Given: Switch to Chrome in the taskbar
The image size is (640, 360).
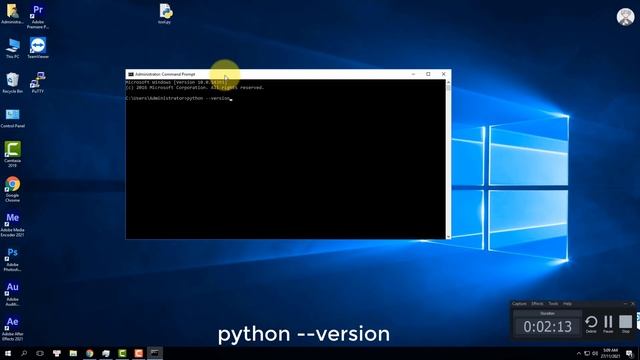Looking at the screenshot, I should click(89, 353).
